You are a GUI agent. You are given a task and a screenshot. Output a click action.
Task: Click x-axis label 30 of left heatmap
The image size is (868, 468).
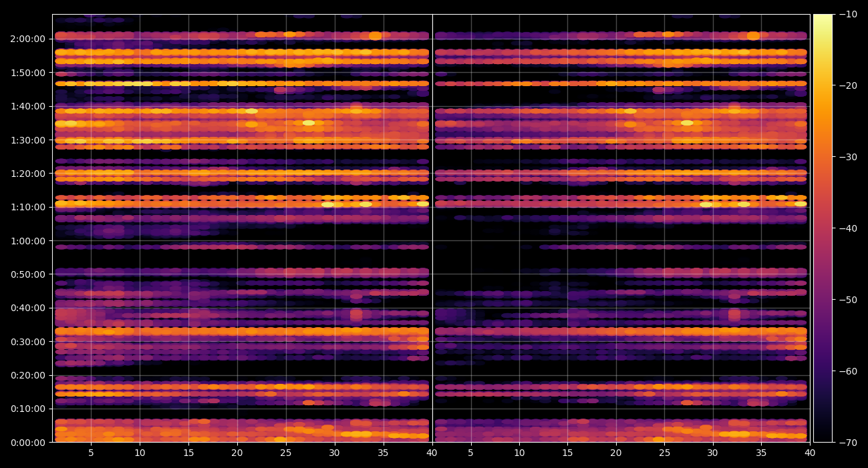coord(335,453)
